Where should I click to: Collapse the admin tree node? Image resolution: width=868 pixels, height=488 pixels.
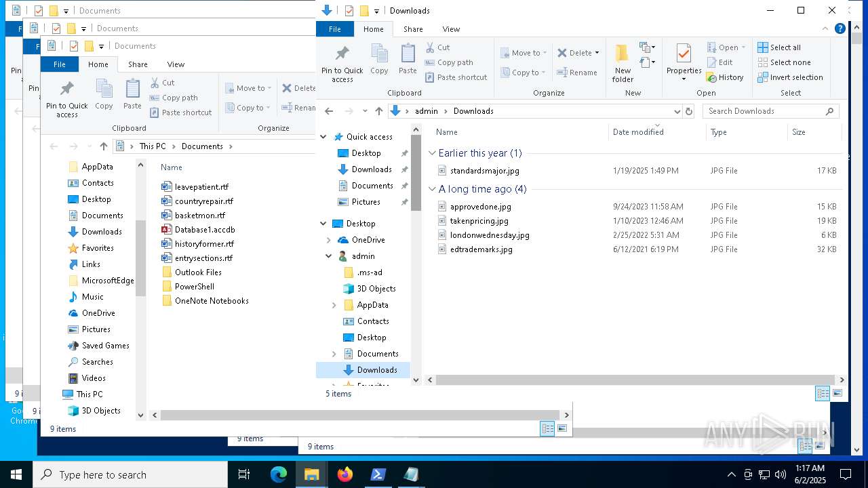coord(329,256)
